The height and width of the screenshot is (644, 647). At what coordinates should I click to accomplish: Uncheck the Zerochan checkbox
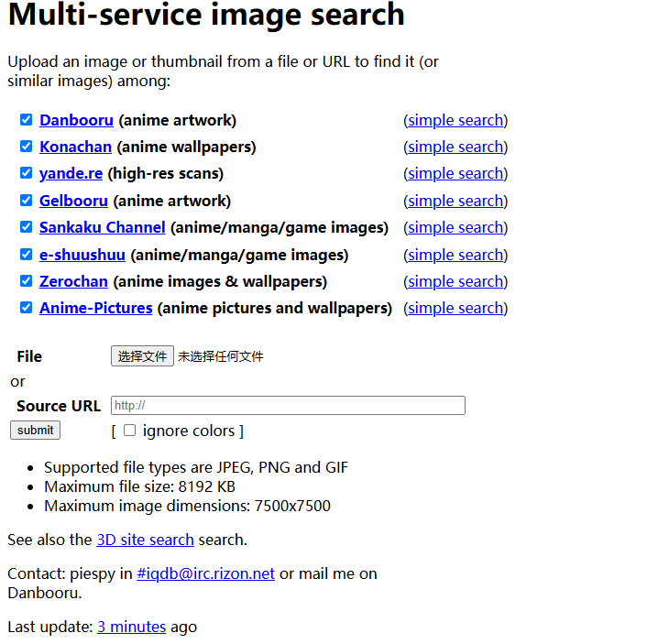pos(26,281)
